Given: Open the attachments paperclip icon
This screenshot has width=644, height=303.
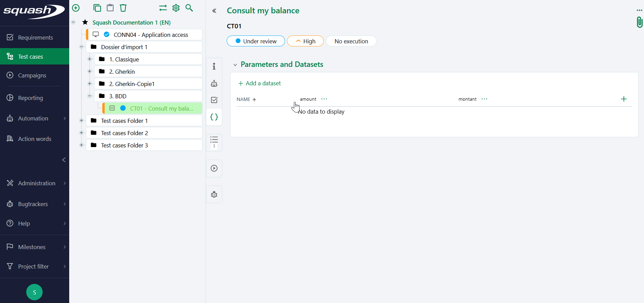Looking at the screenshot, I should pyautogui.click(x=639, y=23).
